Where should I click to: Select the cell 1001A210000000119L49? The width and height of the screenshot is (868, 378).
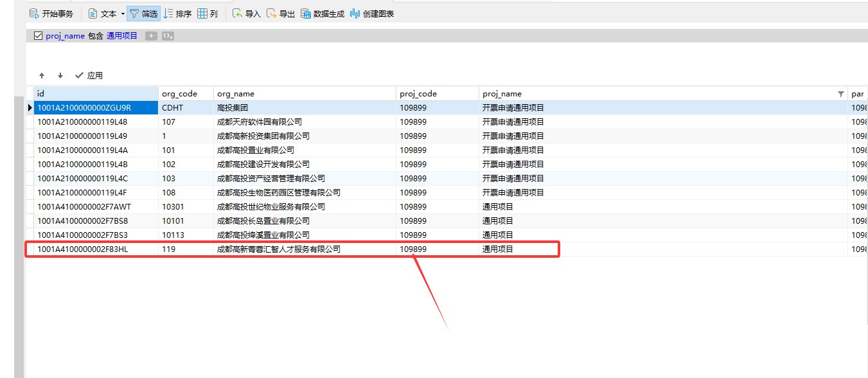pyautogui.click(x=96, y=136)
